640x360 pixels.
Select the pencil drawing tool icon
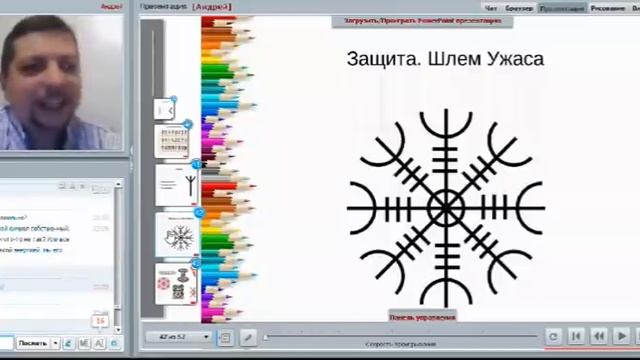coord(248,338)
